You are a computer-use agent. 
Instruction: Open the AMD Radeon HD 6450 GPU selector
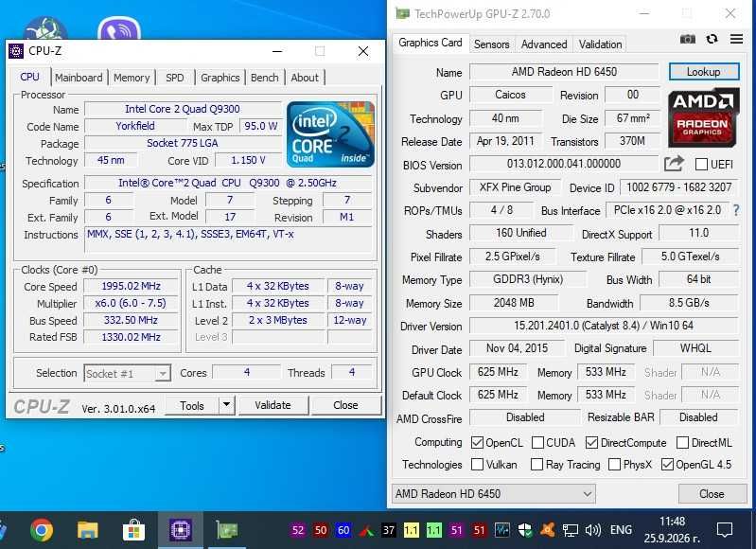pos(494,494)
